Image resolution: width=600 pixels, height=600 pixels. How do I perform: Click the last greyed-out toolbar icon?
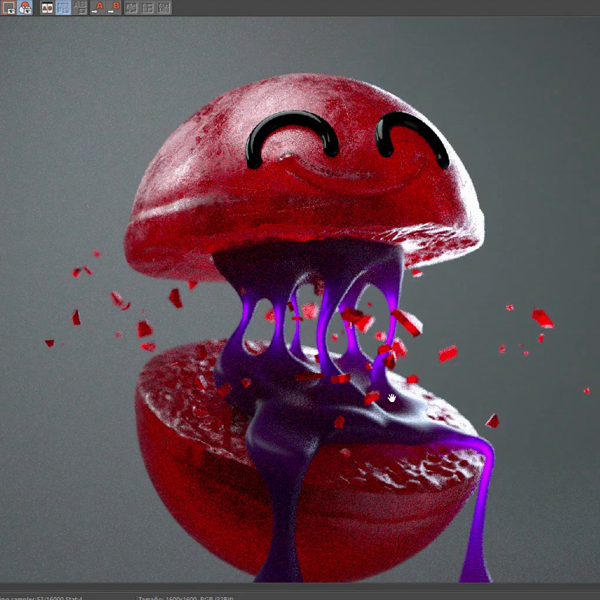coord(162,7)
